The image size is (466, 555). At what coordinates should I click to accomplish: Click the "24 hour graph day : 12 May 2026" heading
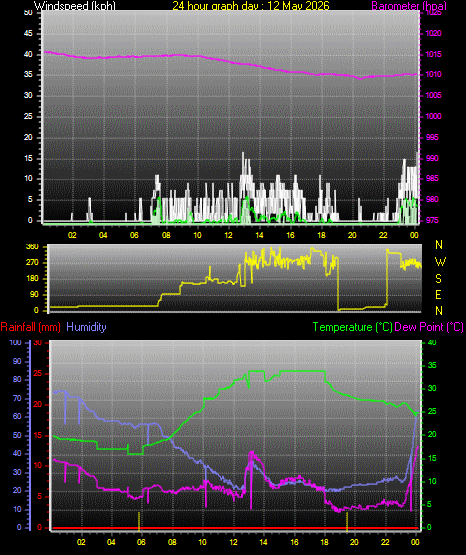251,6
